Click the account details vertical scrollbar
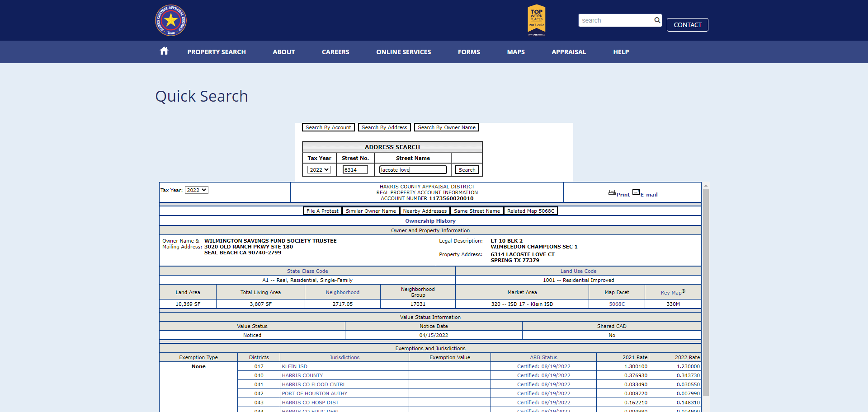 click(x=706, y=293)
